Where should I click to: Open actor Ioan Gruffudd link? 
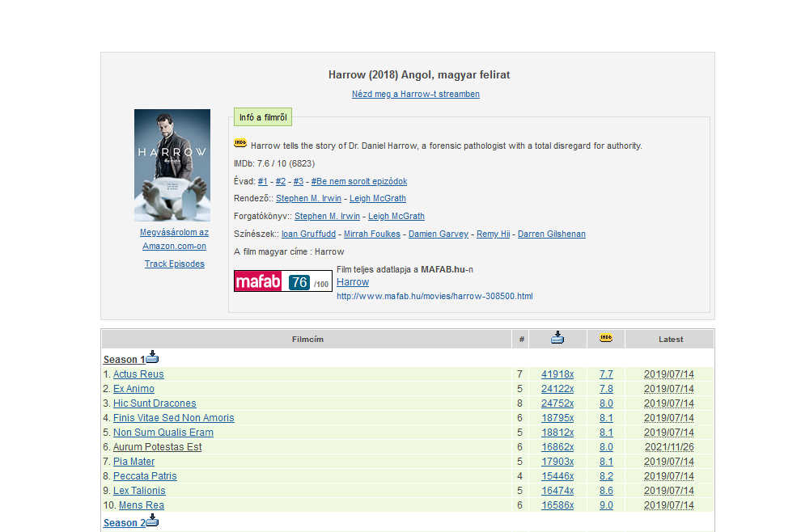[308, 234]
